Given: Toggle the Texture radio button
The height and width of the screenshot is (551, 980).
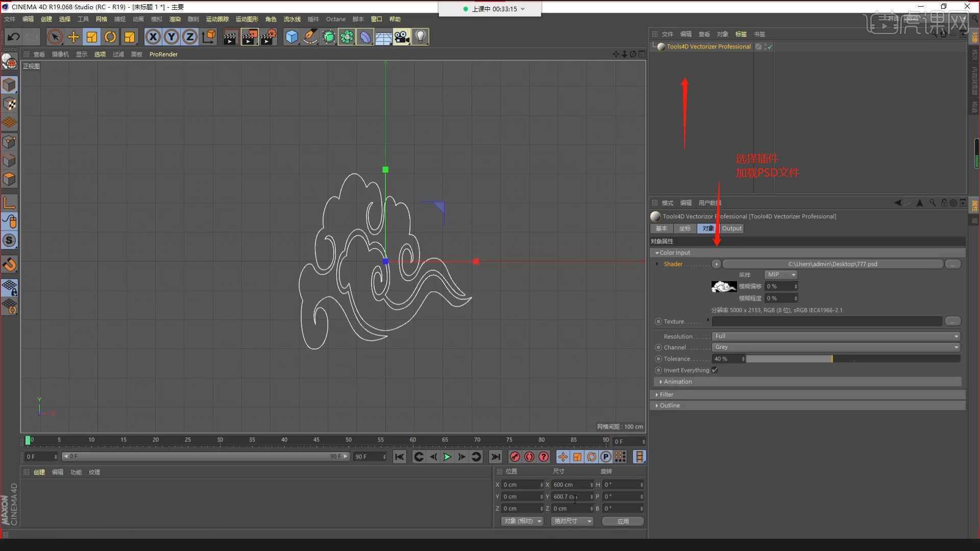Looking at the screenshot, I should click(658, 321).
